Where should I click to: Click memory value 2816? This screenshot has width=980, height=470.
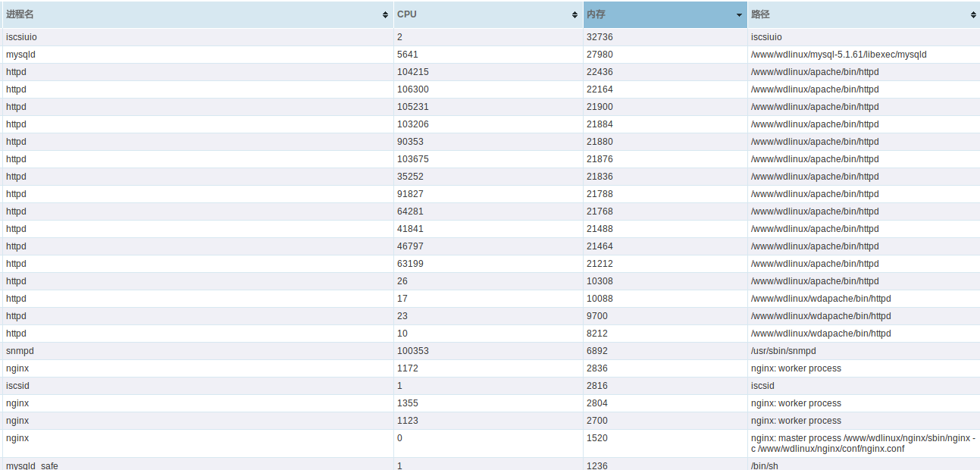pyautogui.click(x=597, y=386)
